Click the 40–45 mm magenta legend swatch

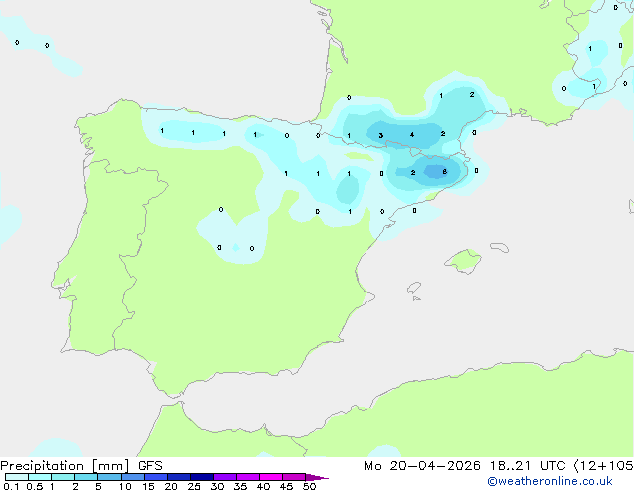pos(271,477)
